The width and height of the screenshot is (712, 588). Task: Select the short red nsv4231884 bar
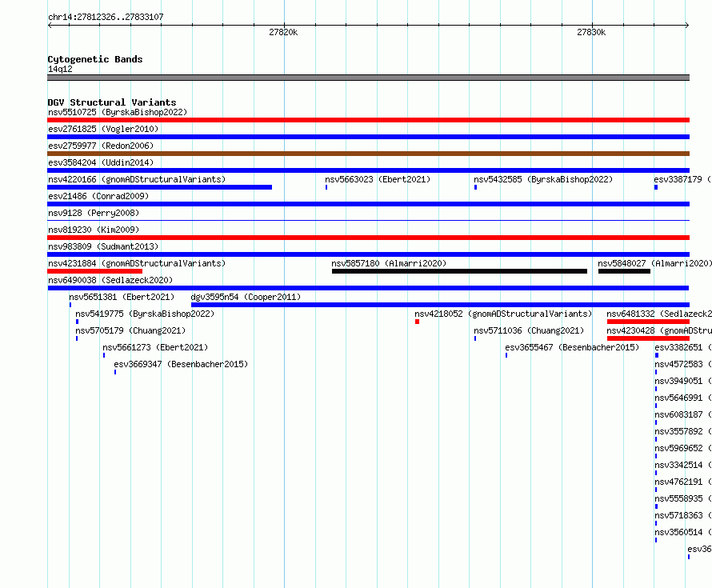coord(95,271)
